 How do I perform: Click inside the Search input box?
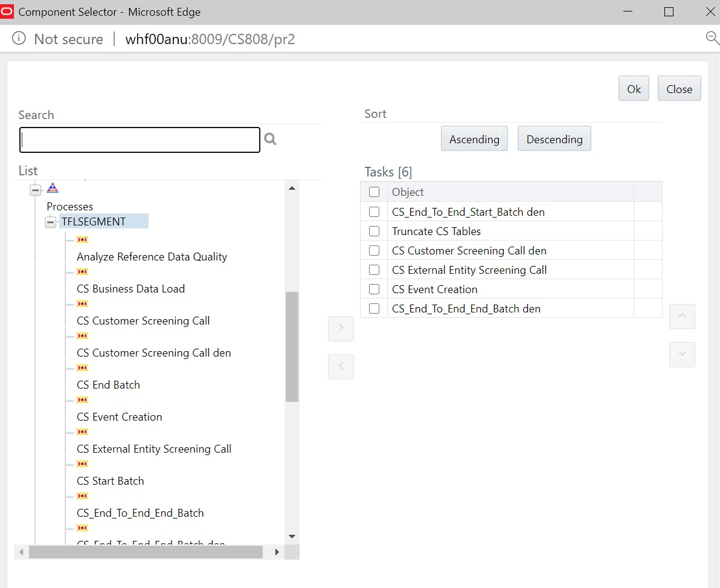pyautogui.click(x=140, y=140)
